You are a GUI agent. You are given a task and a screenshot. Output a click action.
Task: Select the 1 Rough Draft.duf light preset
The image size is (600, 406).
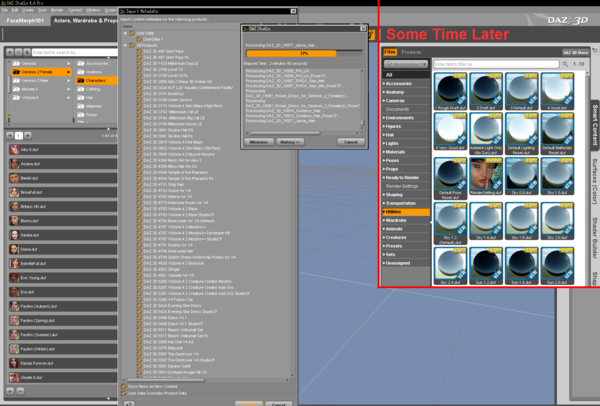450,91
